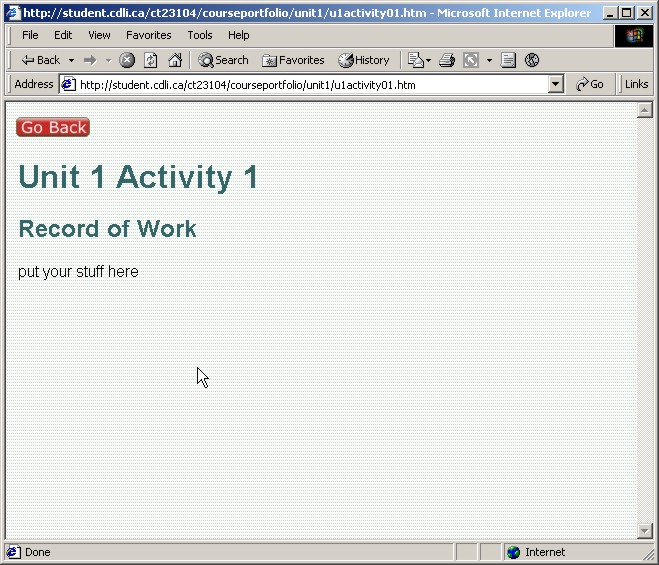Open the Edit icon's dropdown arrow
This screenshot has height=565, width=659.
pos(489,61)
